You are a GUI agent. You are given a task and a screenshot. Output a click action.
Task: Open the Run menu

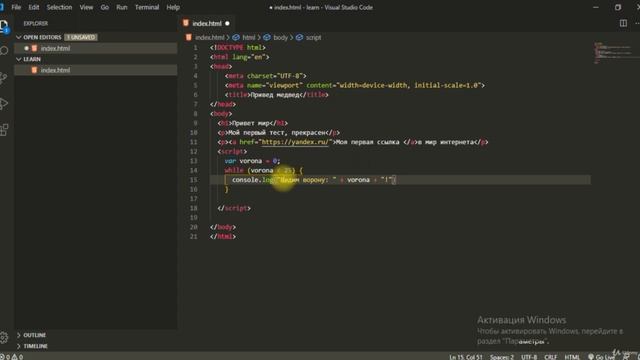pos(122,7)
